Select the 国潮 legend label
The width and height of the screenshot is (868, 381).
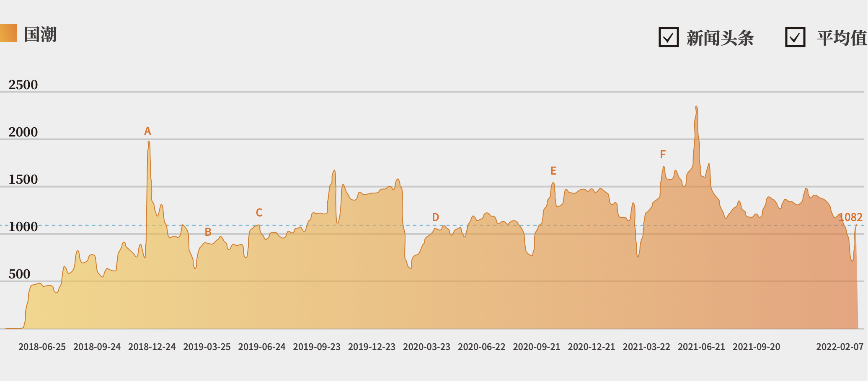pos(40,34)
